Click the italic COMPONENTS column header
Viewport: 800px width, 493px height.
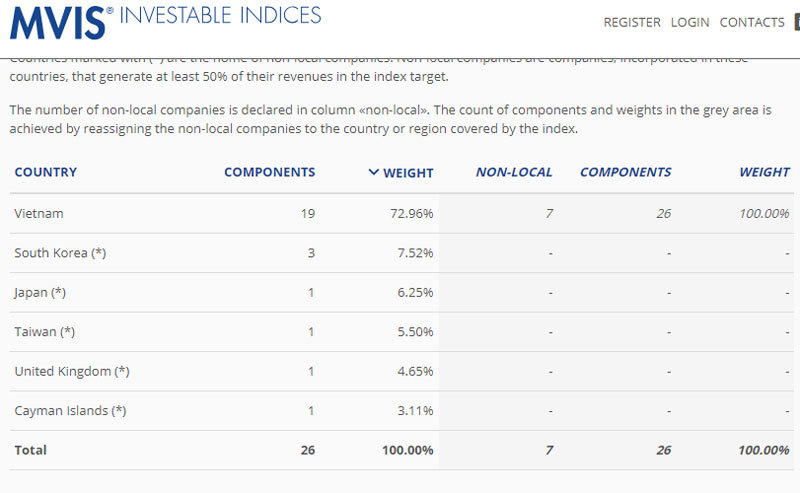pos(625,172)
